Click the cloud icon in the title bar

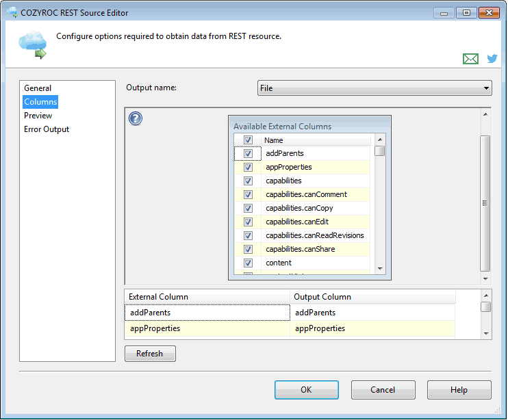(12, 12)
